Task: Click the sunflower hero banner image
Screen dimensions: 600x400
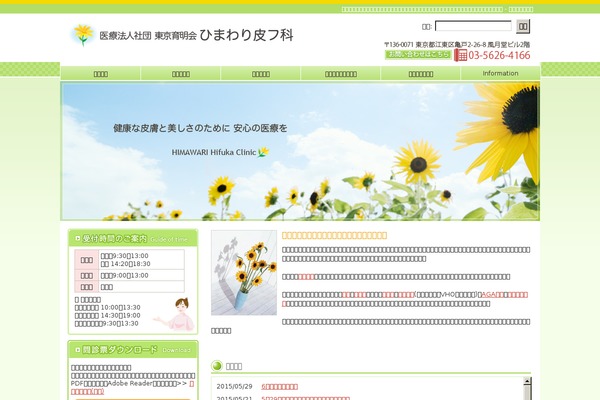Action: (300, 152)
